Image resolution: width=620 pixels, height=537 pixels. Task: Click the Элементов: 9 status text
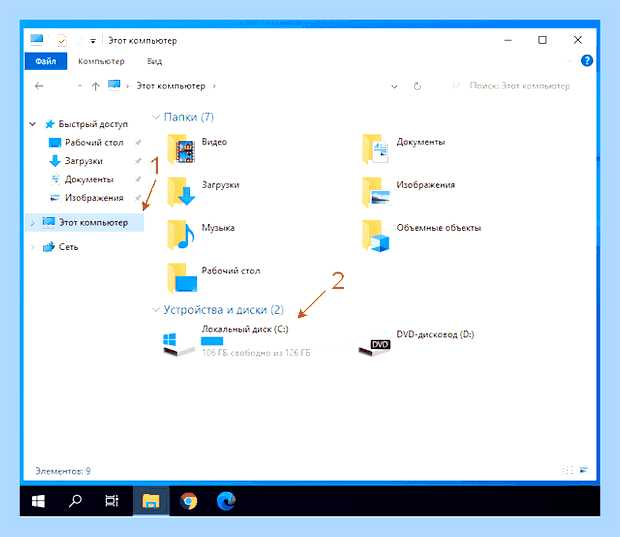coord(63,471)
